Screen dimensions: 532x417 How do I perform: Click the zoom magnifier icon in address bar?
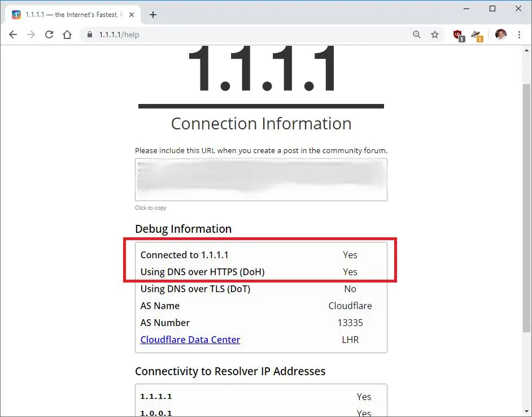coord(417,34)
